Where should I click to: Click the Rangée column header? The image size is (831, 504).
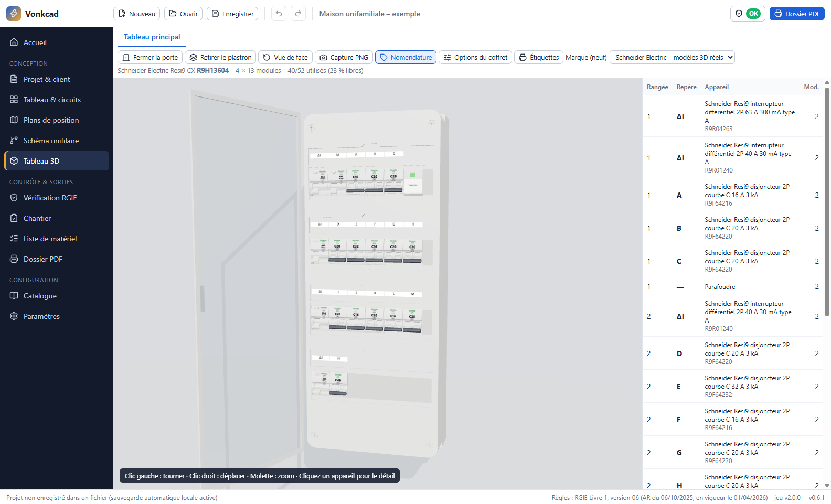click(x=657, y=87)
